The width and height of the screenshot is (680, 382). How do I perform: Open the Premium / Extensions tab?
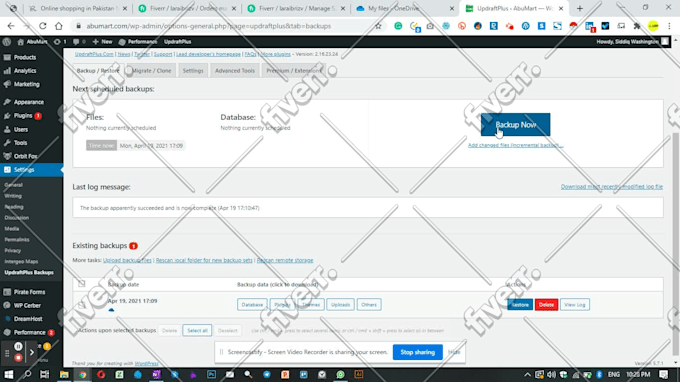[x=294, y=71]
